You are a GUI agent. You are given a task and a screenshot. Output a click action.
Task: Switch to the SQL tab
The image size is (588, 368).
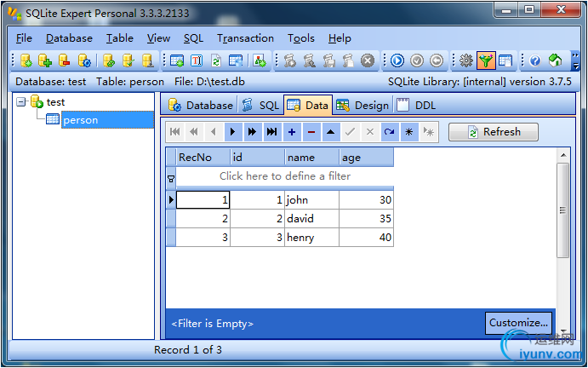260,105
